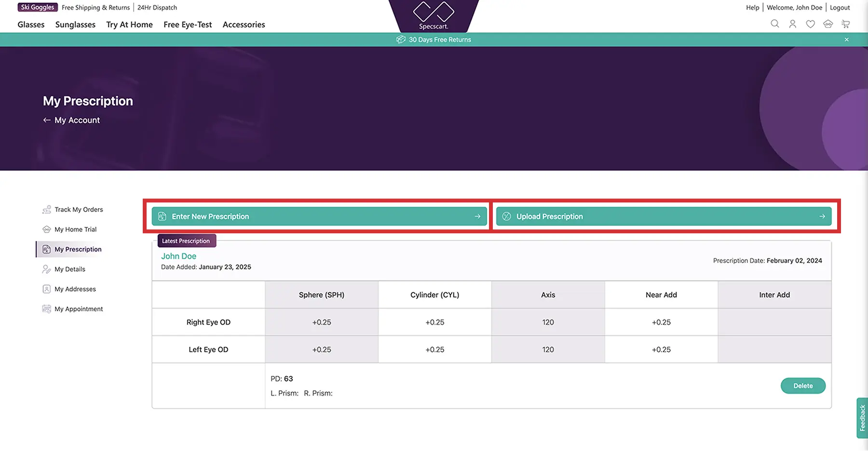Open the search magnifier icon
This screenshot has width=868, height=451.
pos(774,24)
